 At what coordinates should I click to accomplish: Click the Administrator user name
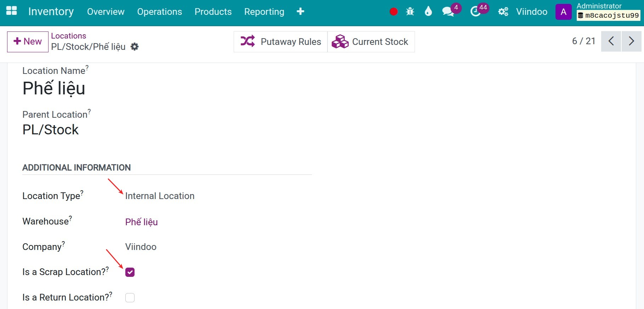click(599, 6)
